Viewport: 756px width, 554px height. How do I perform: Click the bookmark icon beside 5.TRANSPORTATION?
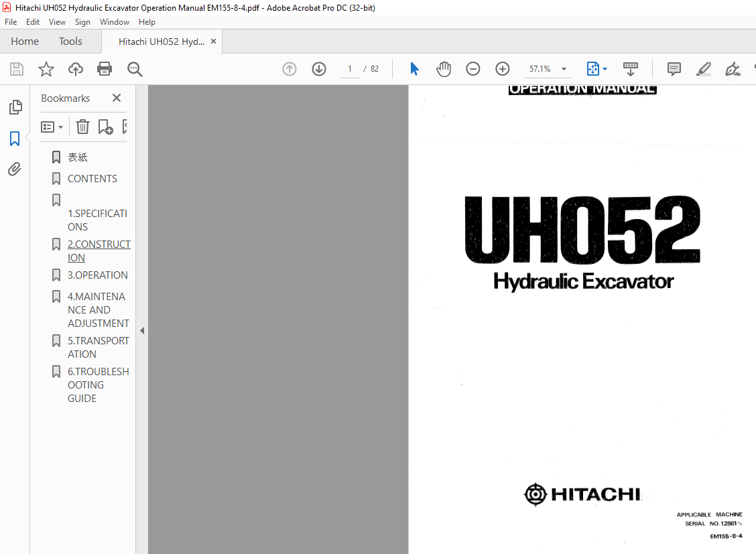pyautogui.click(x=56, y=340)
